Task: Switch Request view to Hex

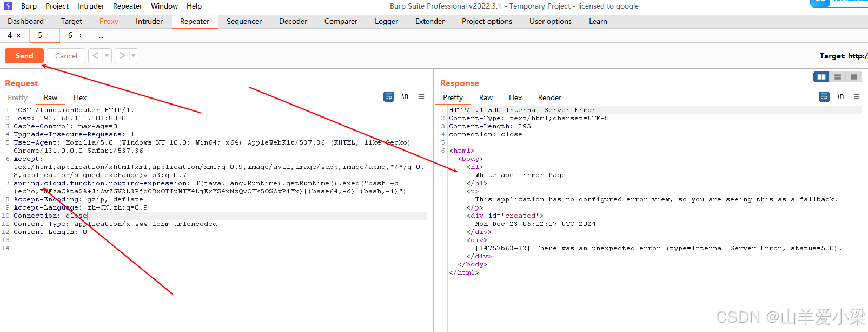Action: click(x=80, y=97)
